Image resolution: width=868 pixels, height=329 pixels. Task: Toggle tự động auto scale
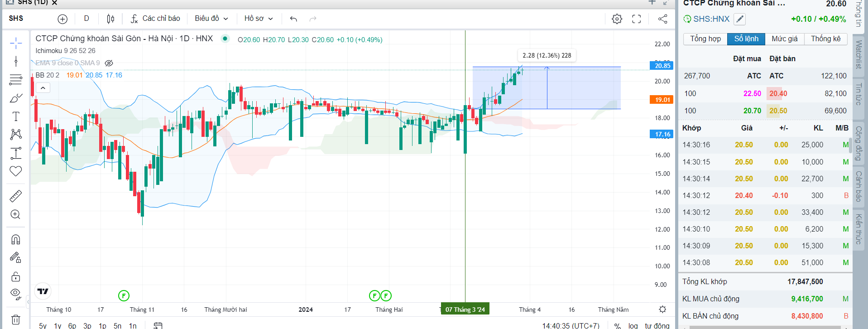(657, 326)
